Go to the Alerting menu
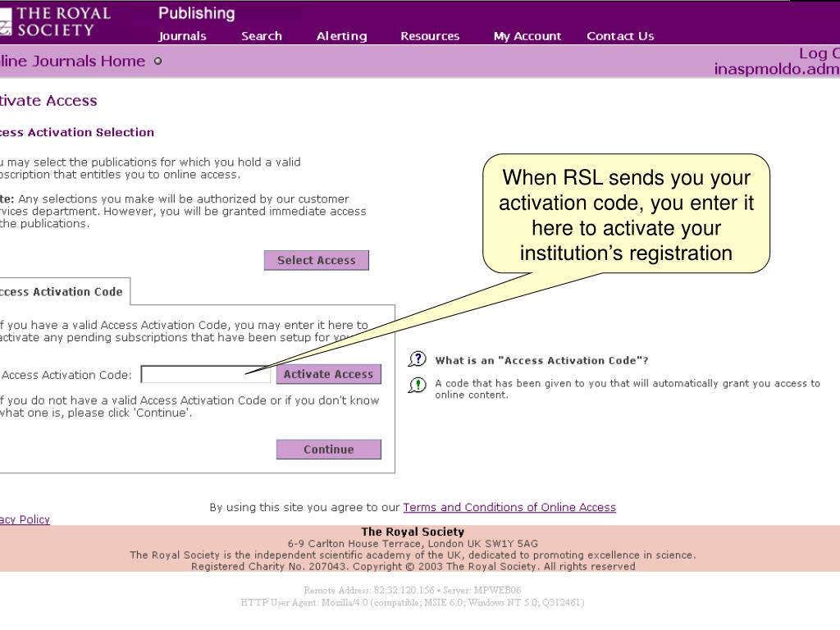 tap(342, 36)
